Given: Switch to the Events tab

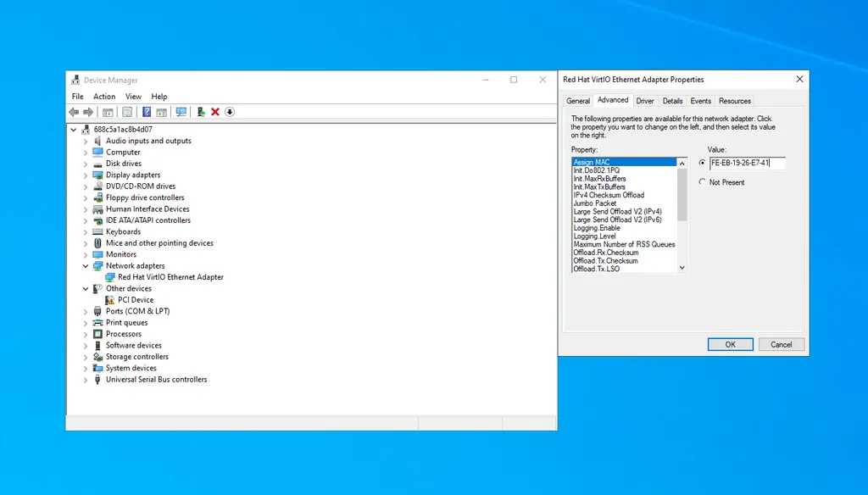Looking at the screenshot, I should pos(700,101).
